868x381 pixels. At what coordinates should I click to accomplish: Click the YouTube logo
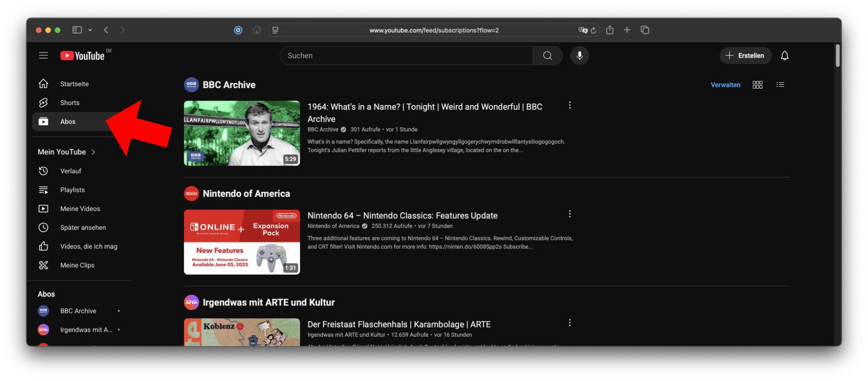82,56
